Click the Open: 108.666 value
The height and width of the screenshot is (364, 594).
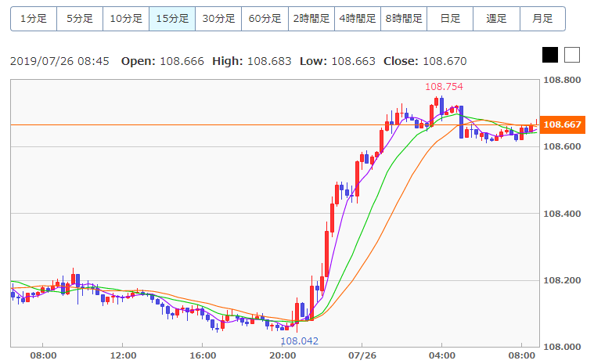pyautogui.click(x=163, y=61)
